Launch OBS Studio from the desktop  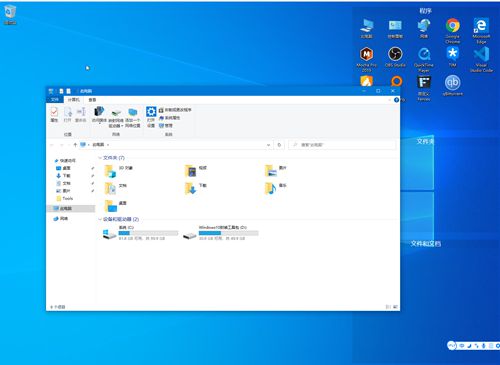395,57
